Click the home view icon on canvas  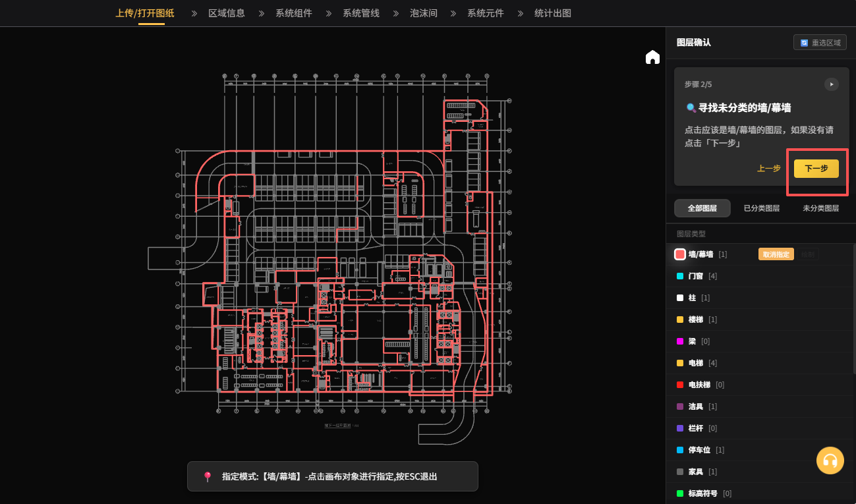point(652,57)
